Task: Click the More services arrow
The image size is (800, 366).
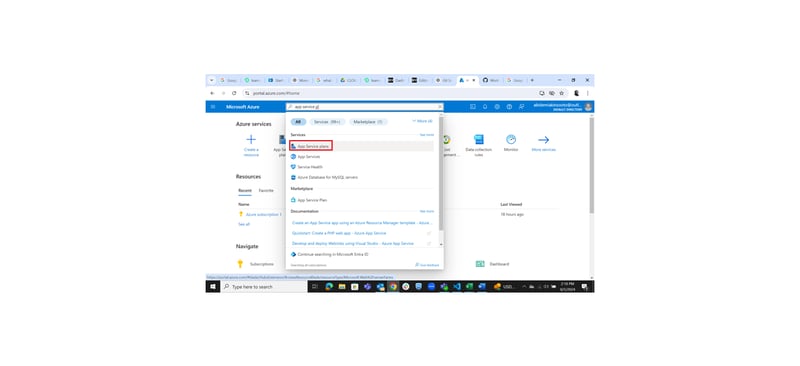Action: pos(543,139)
